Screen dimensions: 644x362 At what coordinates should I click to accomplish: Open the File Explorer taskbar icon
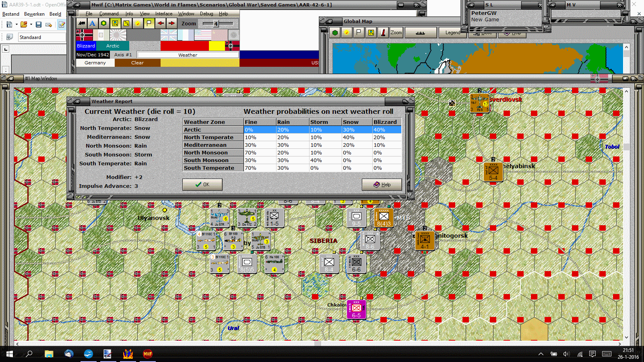point(49,354)
